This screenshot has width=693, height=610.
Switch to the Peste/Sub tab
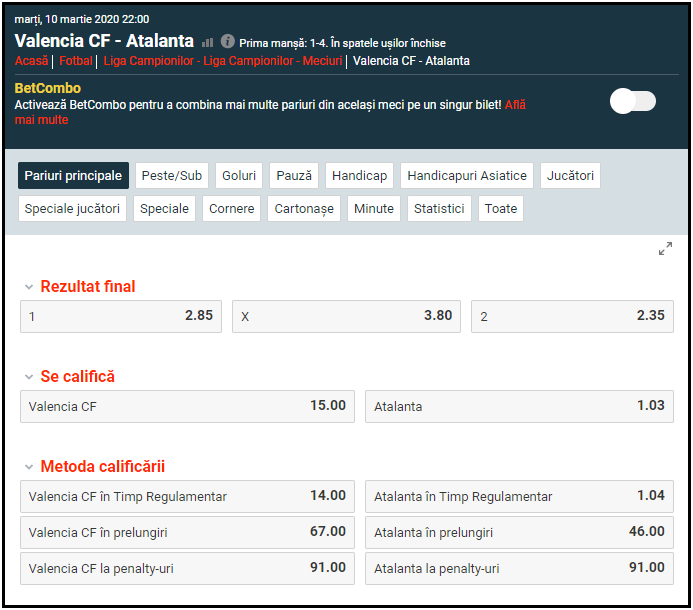click(x=172, y=176)
